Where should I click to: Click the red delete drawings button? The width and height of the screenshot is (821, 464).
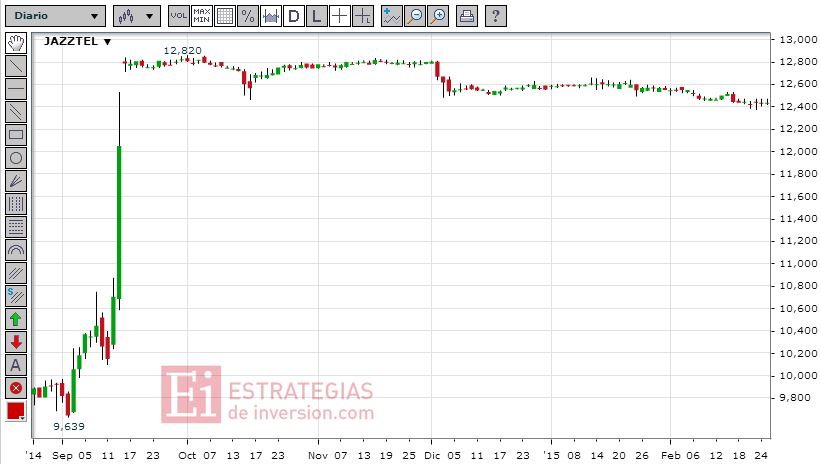pyautogui.click(x=16, y=389)
